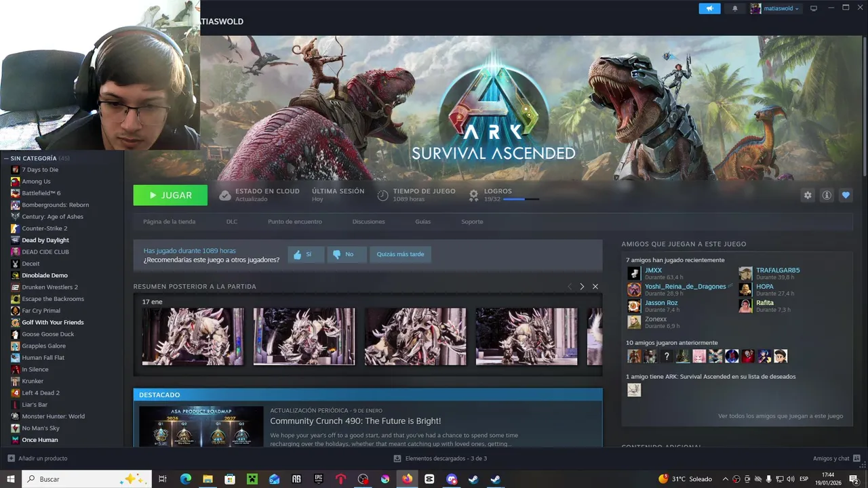The height and width of the screenshot is (488, 868).
Task: Click the Human Fall Flat game icon
Action: click(x=15, y=358)
